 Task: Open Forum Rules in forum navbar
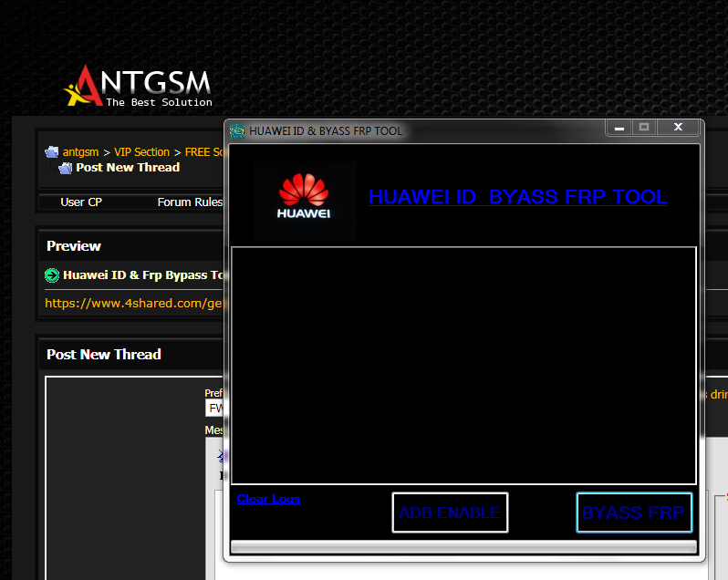click(190, 202)
